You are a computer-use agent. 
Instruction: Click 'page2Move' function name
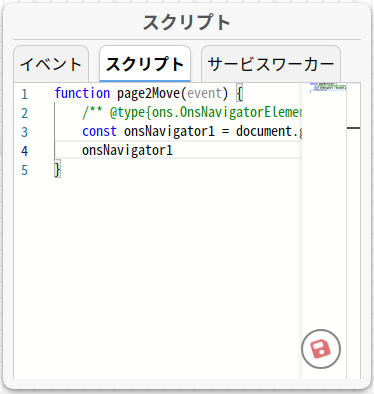[148, 93]
